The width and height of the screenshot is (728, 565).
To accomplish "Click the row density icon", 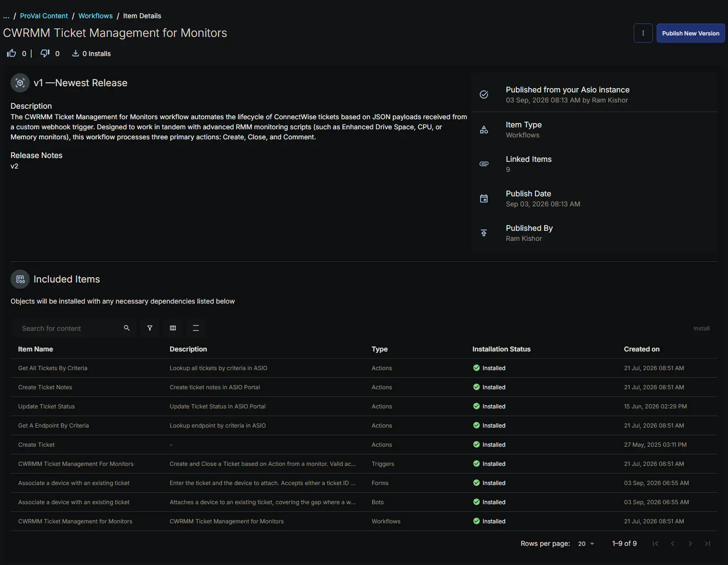I will click(x=196, y=328).
